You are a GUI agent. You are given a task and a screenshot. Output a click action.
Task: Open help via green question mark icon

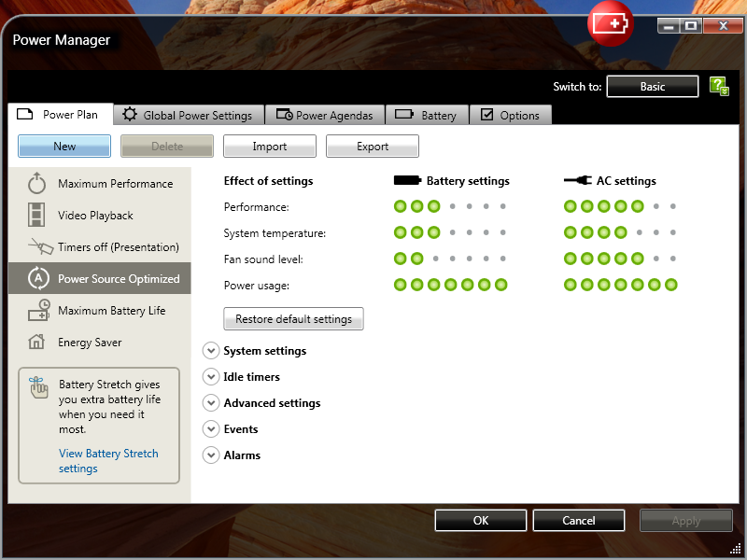click(x=718, y=87)
